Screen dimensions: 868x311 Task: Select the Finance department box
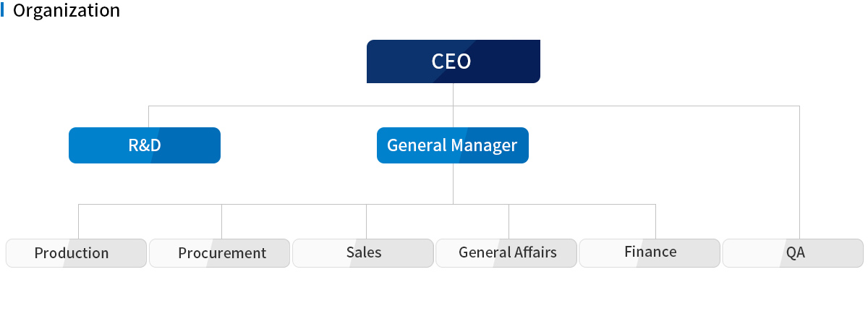tap(650, 253)
